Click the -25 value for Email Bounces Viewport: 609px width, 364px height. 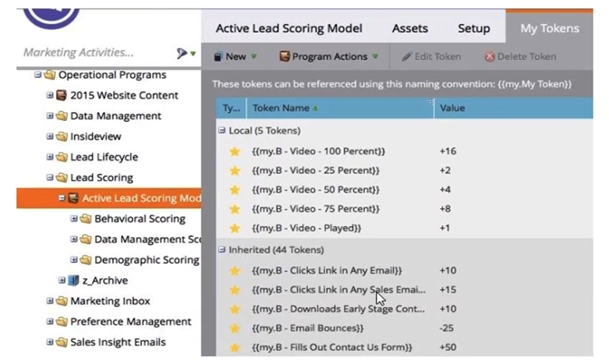[x=447, y=328]
